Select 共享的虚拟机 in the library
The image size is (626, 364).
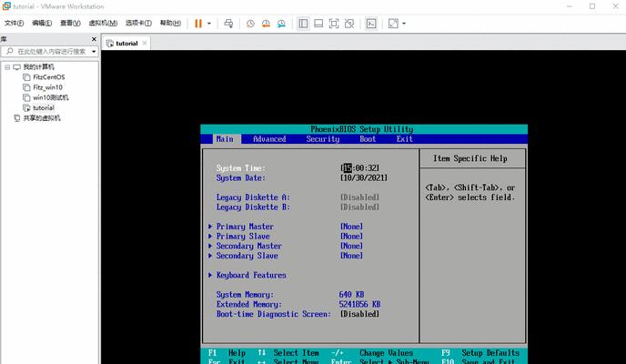click(x=42, y=118)
